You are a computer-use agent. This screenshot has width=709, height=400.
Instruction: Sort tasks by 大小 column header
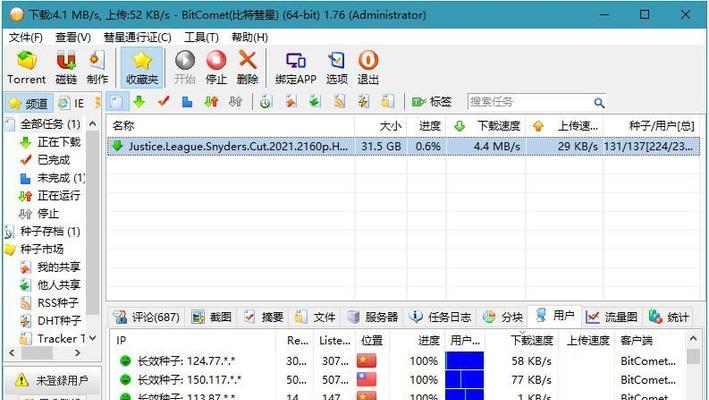point(381,126)
